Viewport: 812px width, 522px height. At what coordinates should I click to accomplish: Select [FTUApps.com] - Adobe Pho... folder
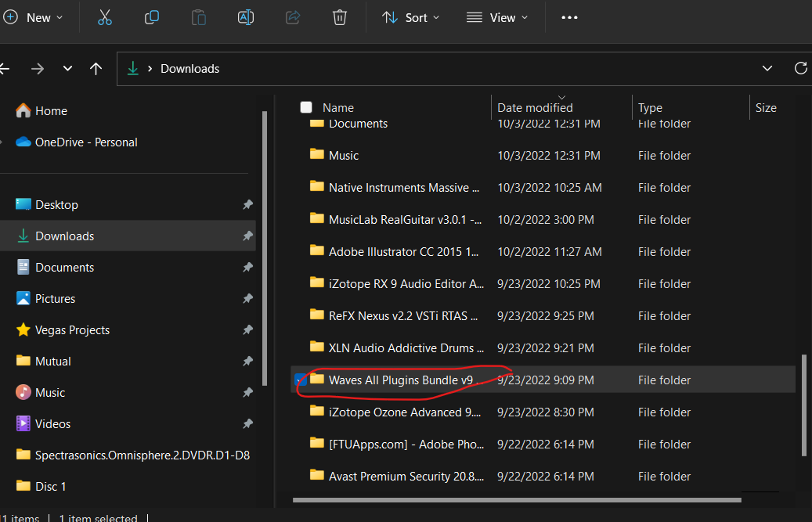[x=543, y=445]
